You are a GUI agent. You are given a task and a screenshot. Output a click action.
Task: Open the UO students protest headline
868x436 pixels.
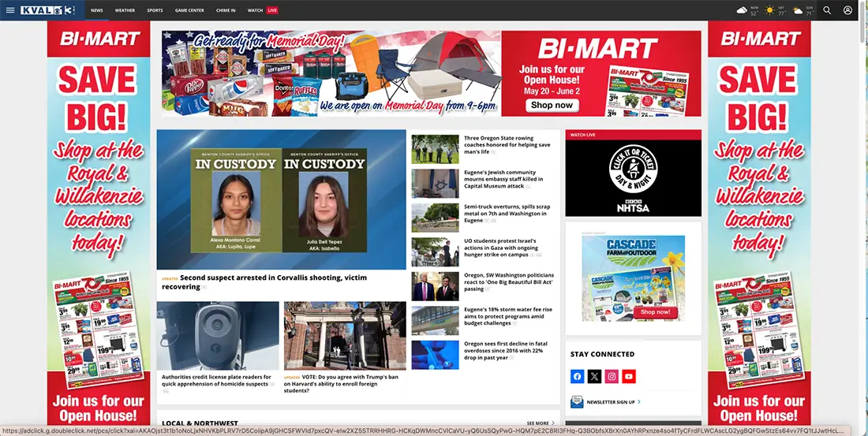click(503, 248)
